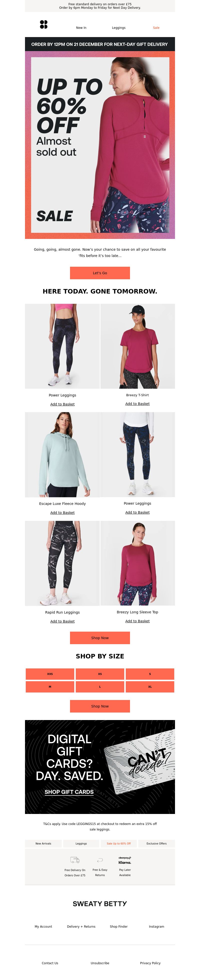Open the orange Sale navigation link
This screenshot has width=200, height=980.
[156, 28]
